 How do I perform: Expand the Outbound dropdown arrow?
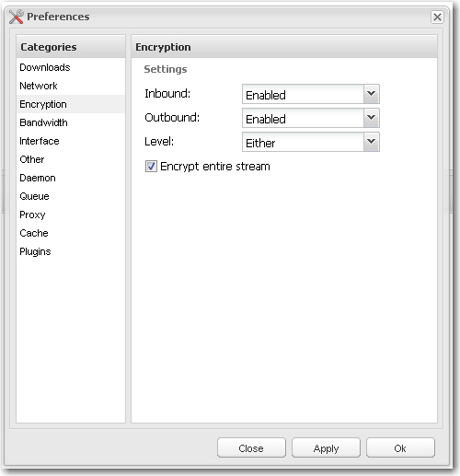tap(372, 118)
